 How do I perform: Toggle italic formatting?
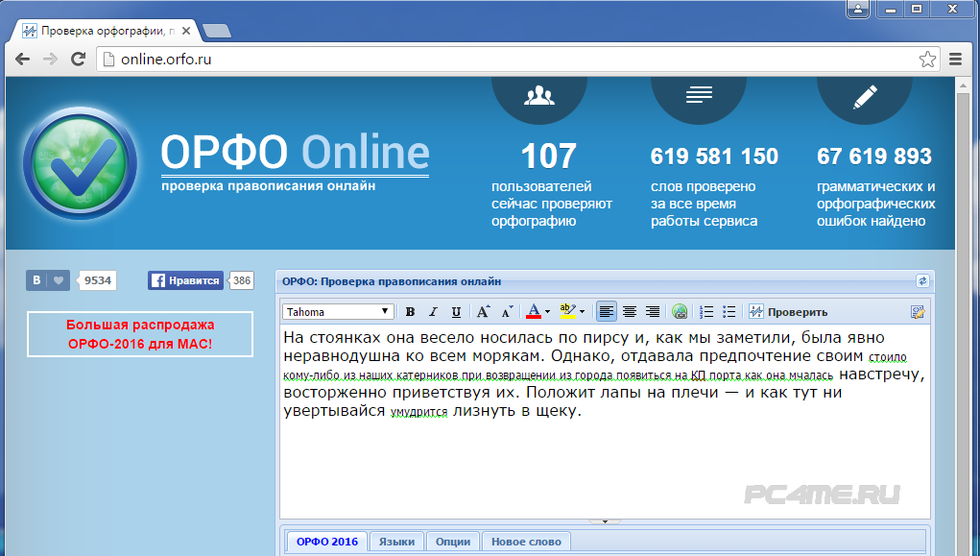[x=433, y=311]
